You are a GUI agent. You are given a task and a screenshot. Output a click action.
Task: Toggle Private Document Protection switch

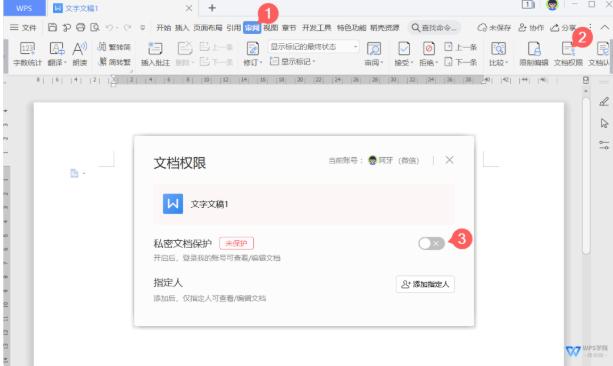(431, 243)
